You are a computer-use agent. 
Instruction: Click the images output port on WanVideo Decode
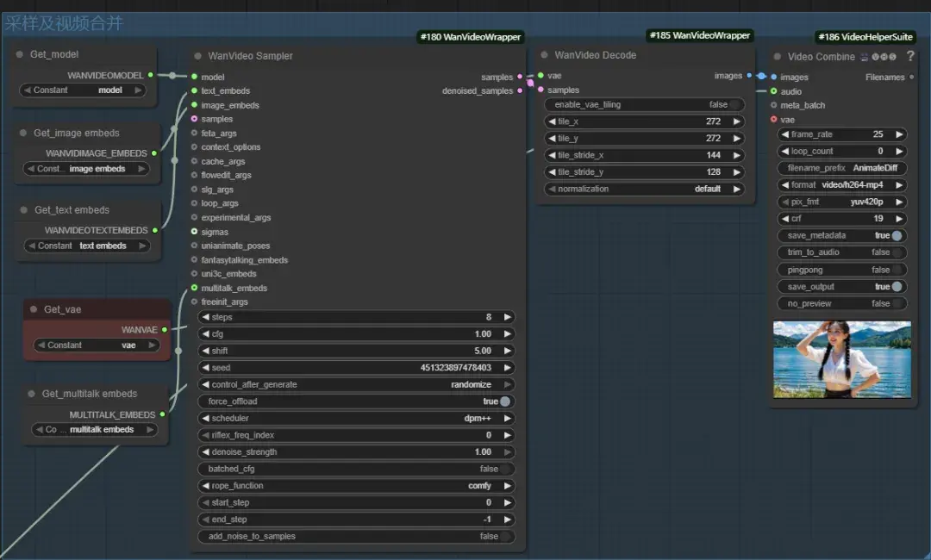click(749, 75)
